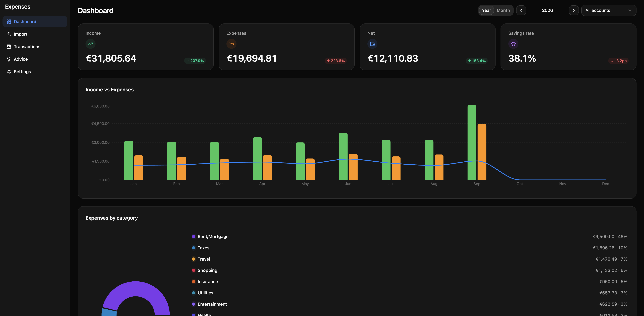The image size is (644, 316).
Task: Open the All accounts dropdown
Action: point(609,10)
